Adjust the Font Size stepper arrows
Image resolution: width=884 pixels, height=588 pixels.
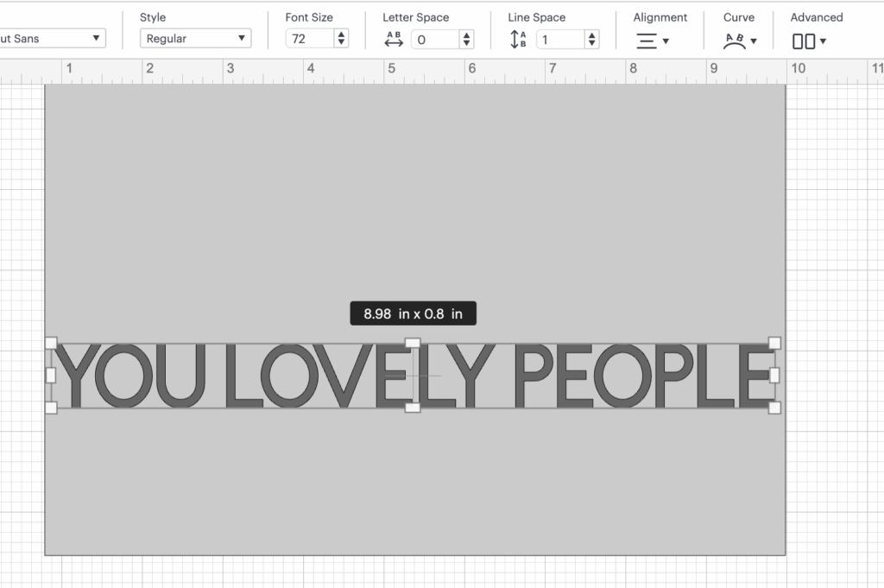(x=341, y=39)
